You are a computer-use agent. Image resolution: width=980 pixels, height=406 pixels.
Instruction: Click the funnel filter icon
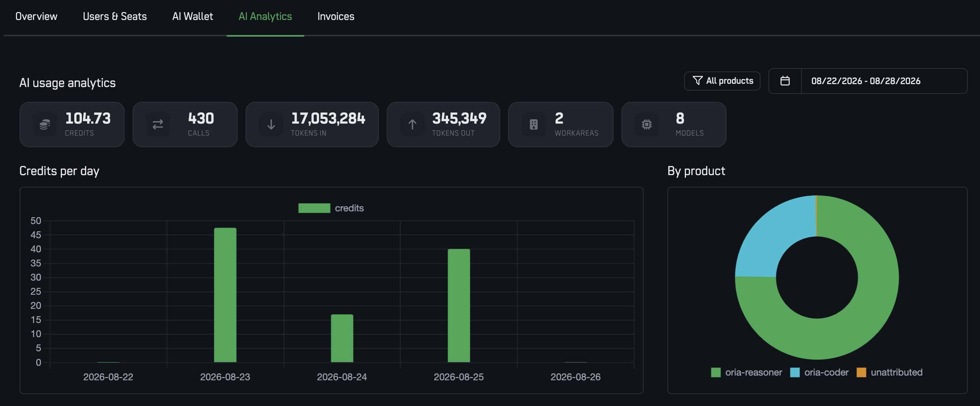pos(697,81)
